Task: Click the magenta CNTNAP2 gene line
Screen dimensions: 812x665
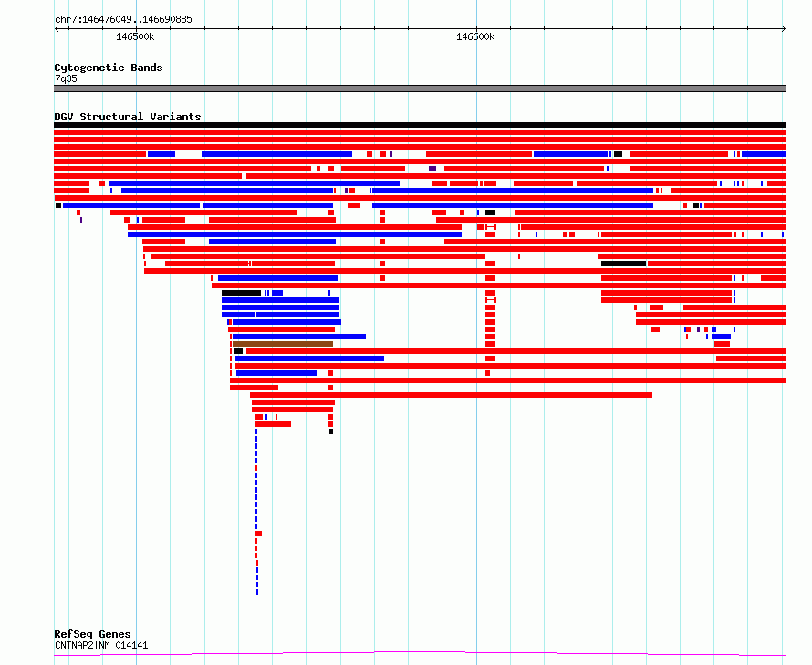Action: pos(420,654)
